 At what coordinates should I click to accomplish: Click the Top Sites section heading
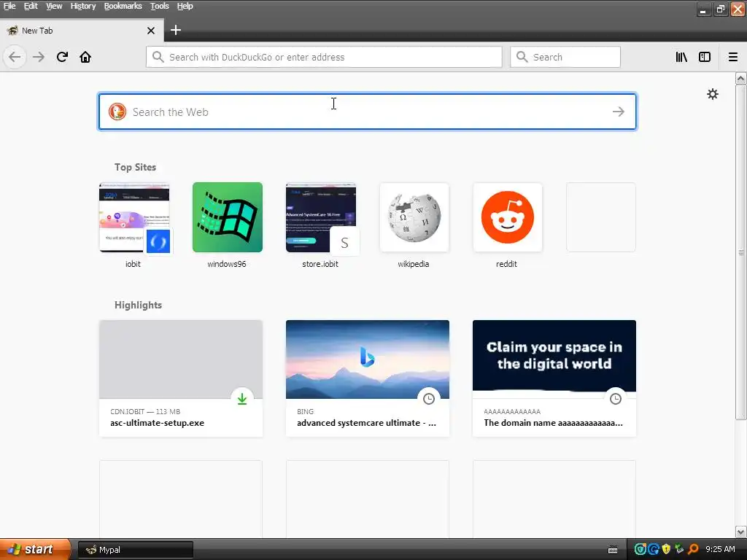tap(135, 167)
